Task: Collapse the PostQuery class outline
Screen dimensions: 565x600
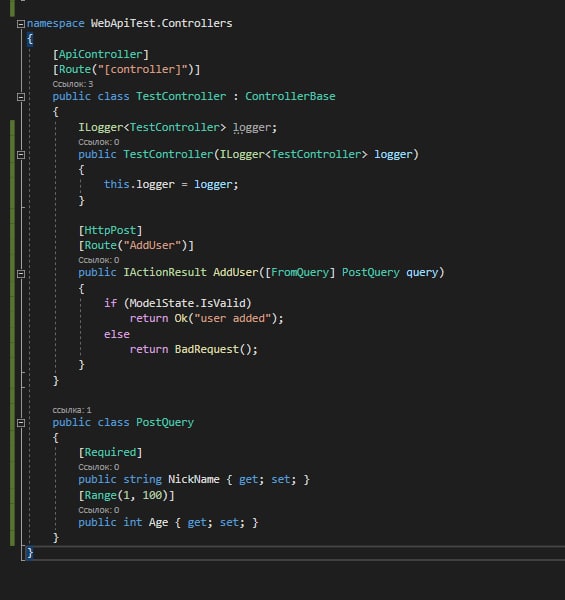Action: (x=21, y=423)
